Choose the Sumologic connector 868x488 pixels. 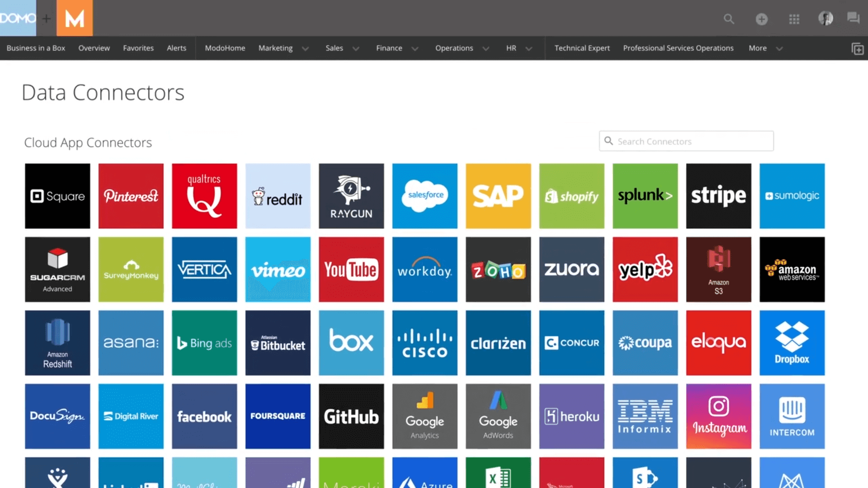tap(792, 196)
